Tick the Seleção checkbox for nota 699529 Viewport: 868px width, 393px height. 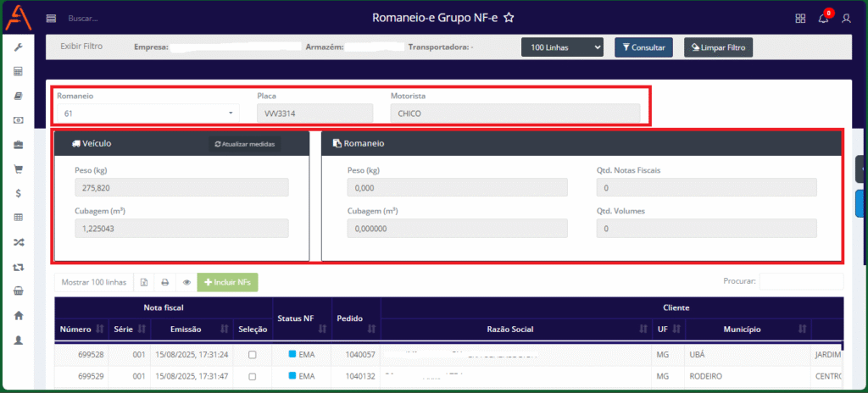point(252,375)
